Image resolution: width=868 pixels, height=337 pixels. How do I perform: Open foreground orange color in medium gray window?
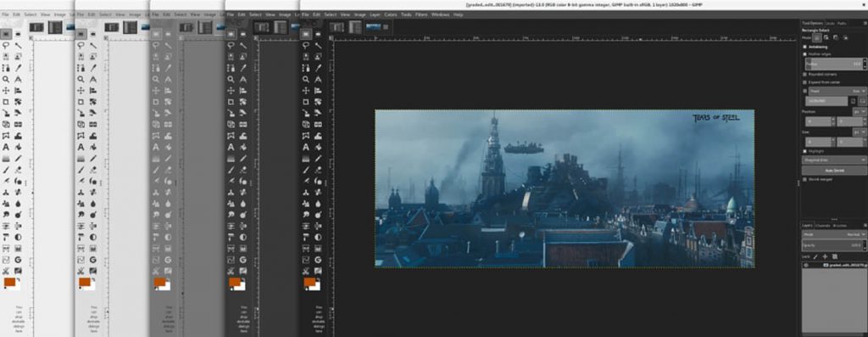159,282
